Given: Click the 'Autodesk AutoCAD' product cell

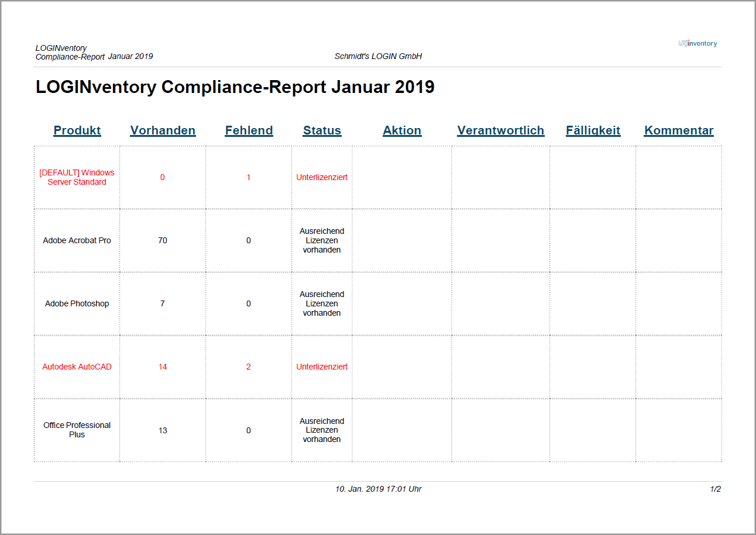Looking at the screenshot, I should (77, 367).
